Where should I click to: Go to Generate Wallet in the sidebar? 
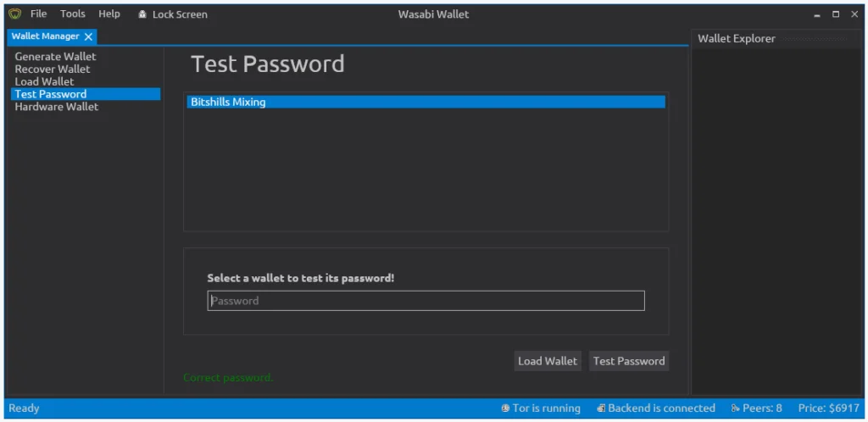(x=55, y=57)
